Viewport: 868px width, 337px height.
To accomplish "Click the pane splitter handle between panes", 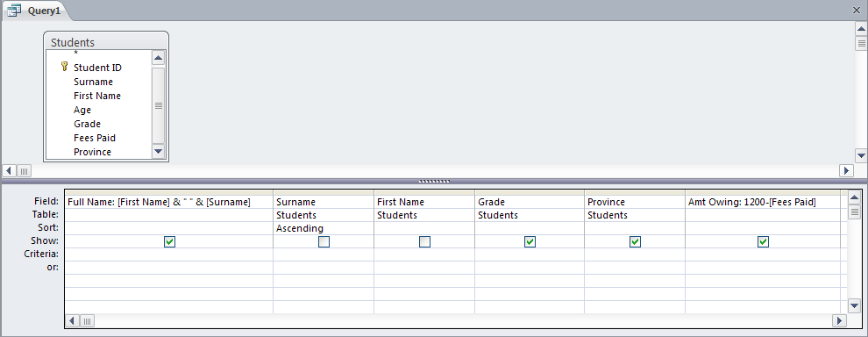I will [x=434, y=182].
